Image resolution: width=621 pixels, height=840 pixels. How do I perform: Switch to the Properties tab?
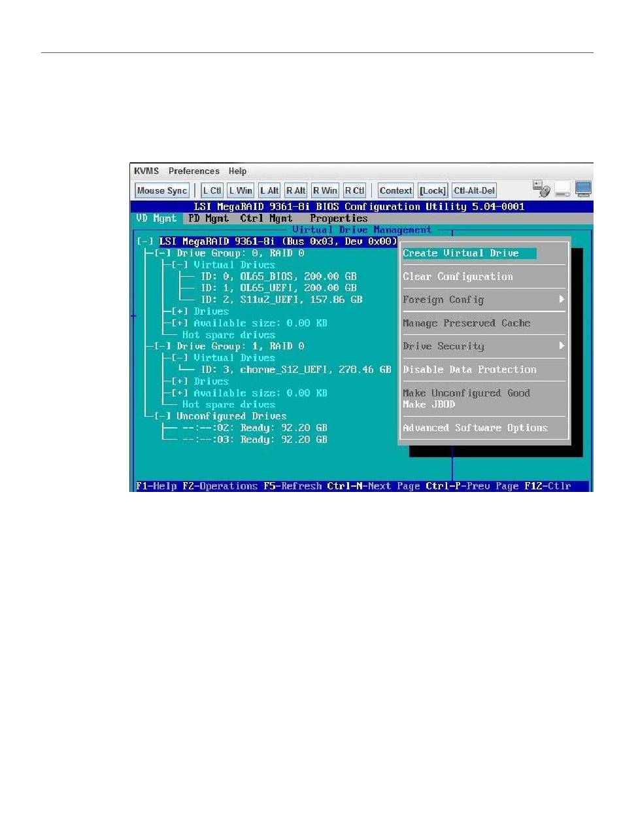click(x=339, y=219)
